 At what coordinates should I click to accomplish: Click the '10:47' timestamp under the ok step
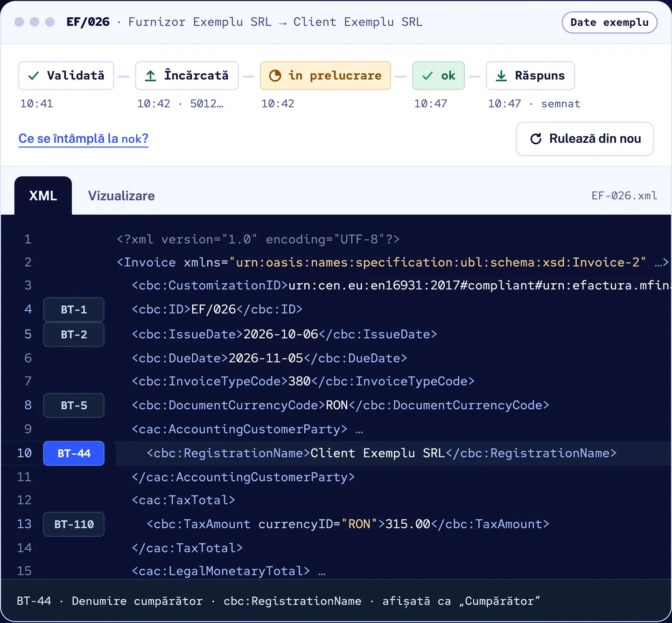click(430, 104)
